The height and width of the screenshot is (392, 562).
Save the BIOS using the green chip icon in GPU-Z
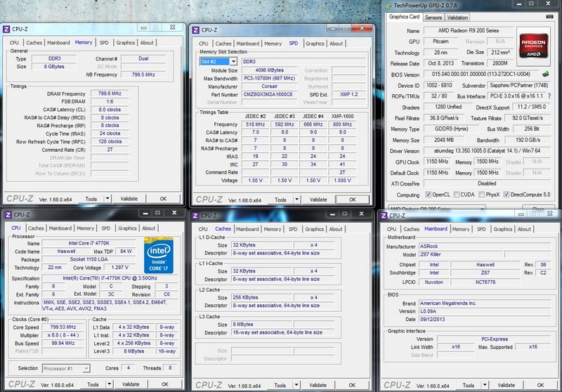pyautogui.click(x=546, y=74)
